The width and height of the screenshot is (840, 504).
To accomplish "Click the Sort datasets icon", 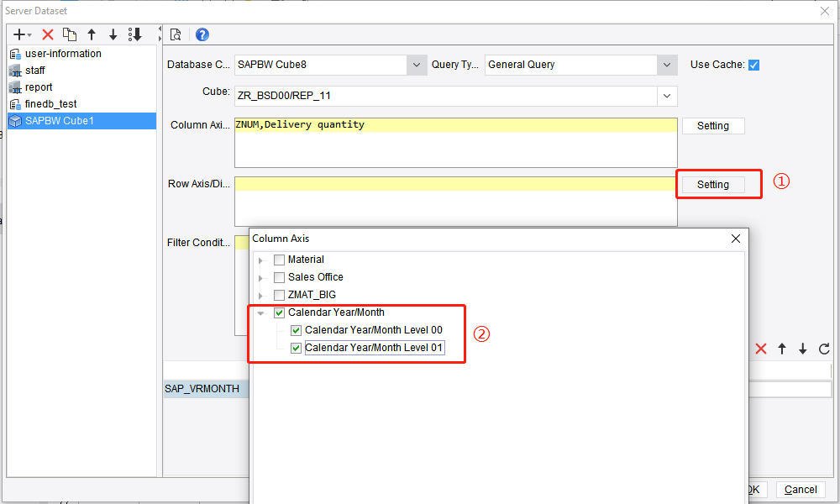I will pos(135,34).
